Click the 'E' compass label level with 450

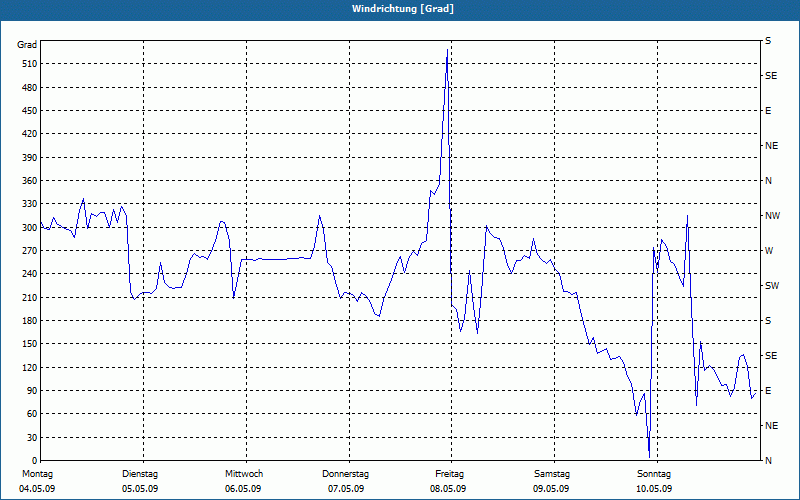click(768, 111)
